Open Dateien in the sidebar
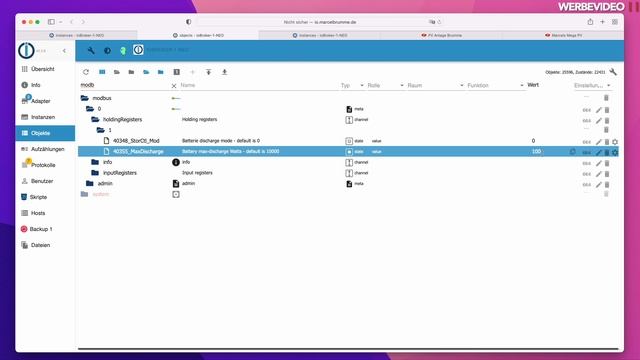The height and width of the screenshot is (360, 640). pyautogui.click(x=45, y=245)
